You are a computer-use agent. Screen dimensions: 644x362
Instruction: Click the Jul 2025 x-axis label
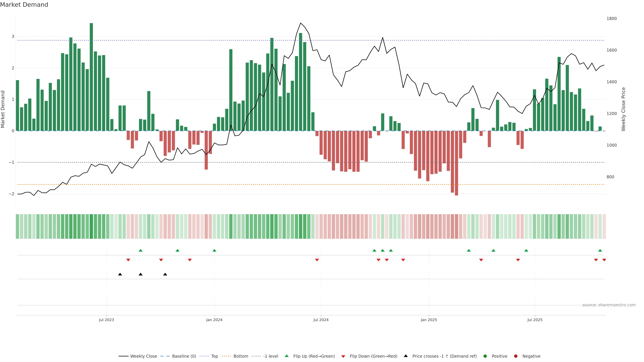coord(535,320)
